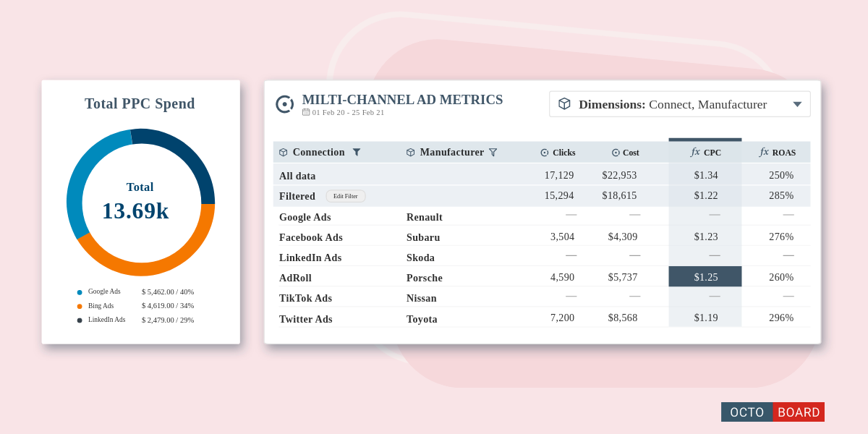Select the Facebook Ads row
This screenshot has width=868, height=434.
(542, 237)
